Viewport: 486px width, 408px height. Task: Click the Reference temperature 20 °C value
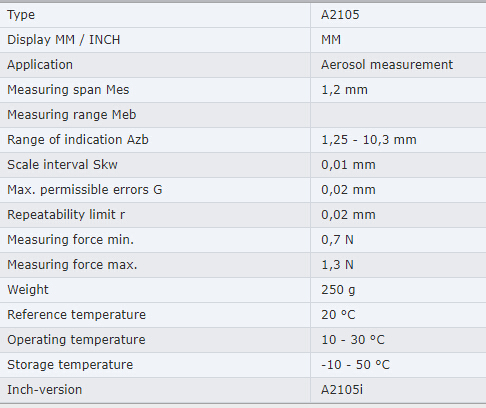click(x=338, y=315)
